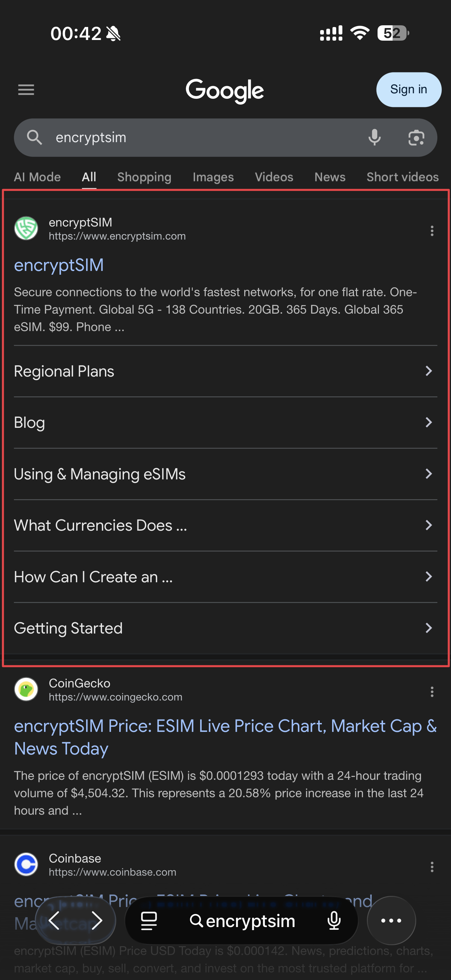Open Google Lens camera search
The height and width of the screenshot is (980, 451).
(416, 137)
